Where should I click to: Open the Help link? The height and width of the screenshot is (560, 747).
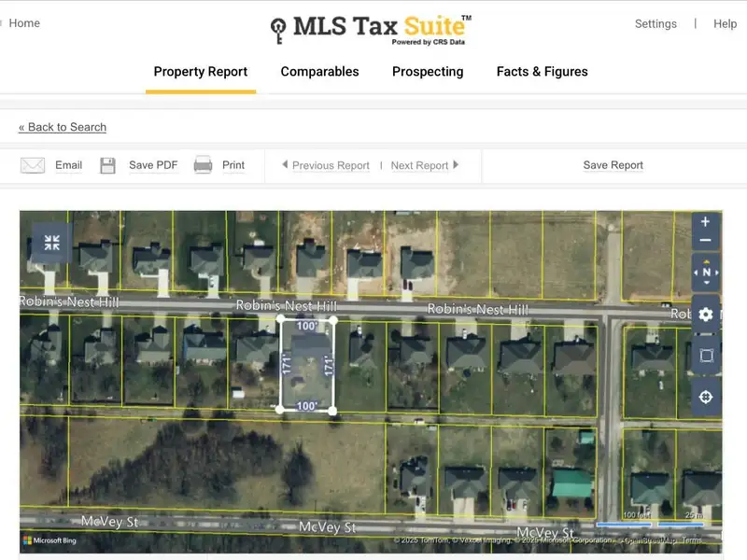click(x=725, y=24)
